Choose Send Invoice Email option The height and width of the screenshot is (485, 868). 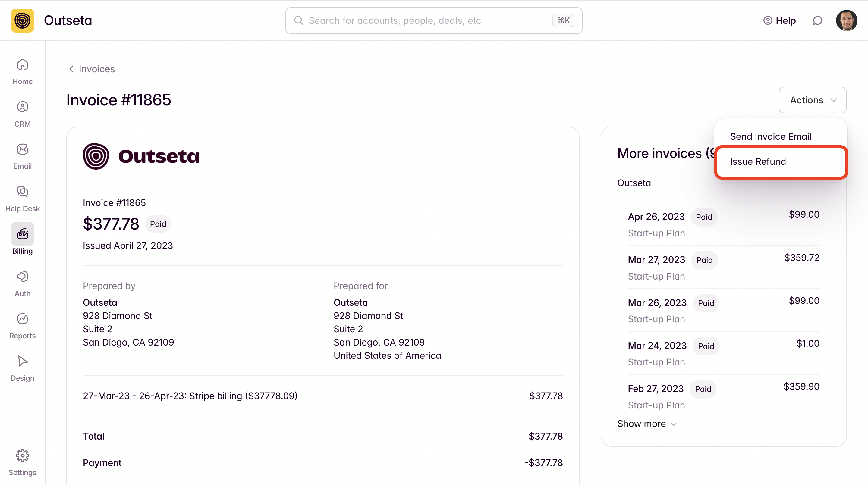(x=770, y=136)
